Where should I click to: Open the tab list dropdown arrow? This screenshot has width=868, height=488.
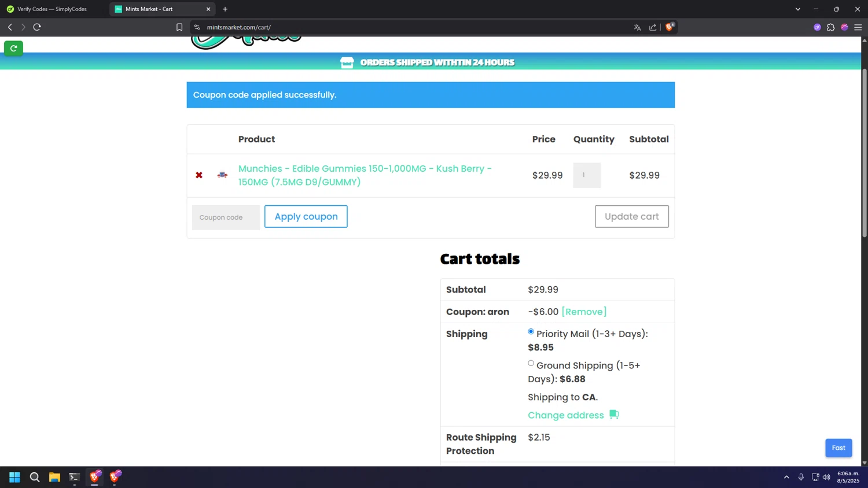797,9
